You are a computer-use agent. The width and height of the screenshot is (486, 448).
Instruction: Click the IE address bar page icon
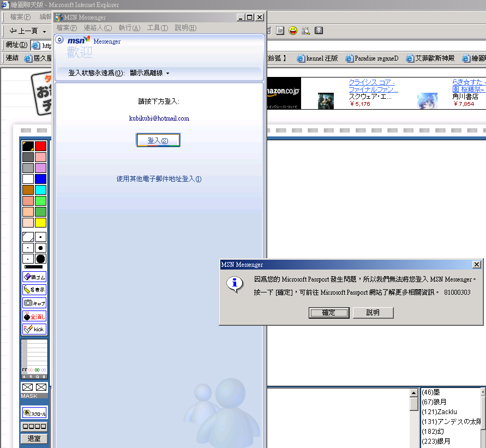36,45
